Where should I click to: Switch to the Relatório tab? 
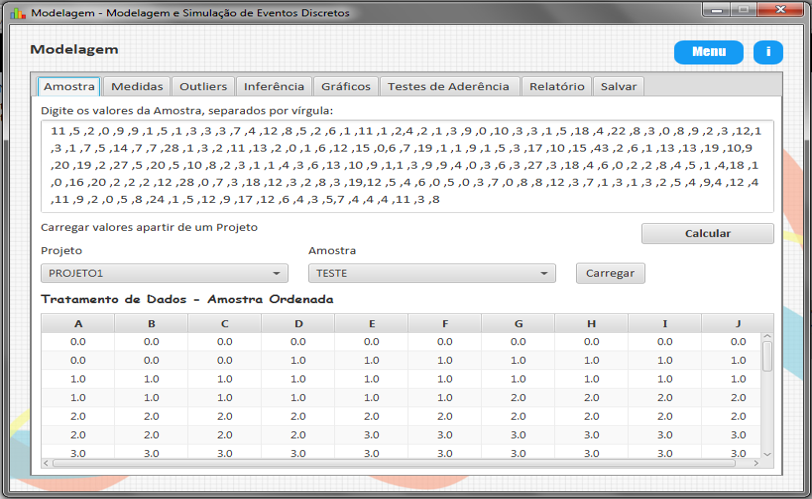(x=556, y=87)
